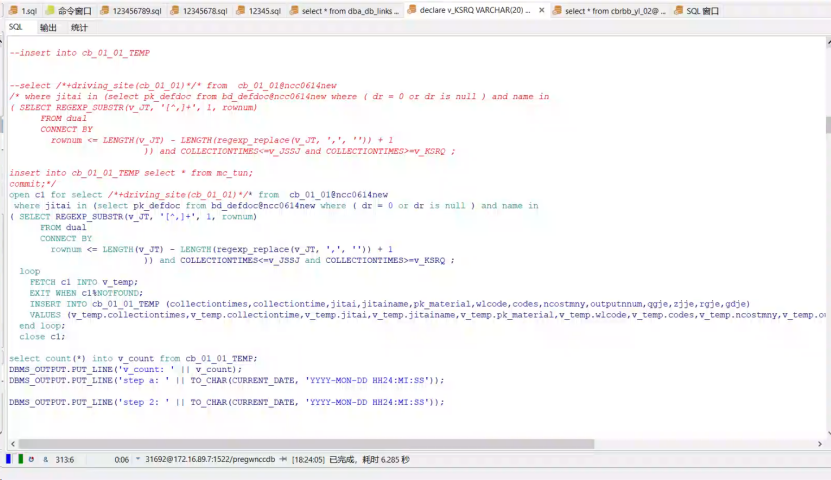Click the 123456789.sql tab file icon
The image size is (831, 480).
click(x=105, y=11)
